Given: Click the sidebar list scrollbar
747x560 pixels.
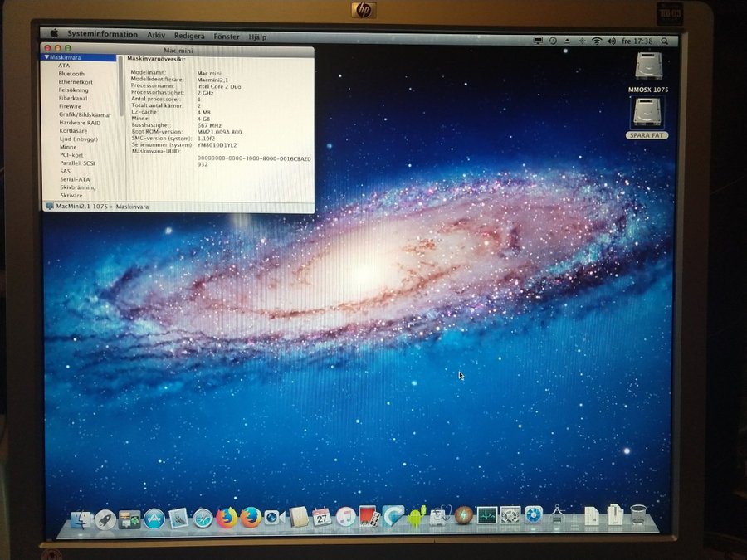Looking at the screenshot, I should pos(121,85).
